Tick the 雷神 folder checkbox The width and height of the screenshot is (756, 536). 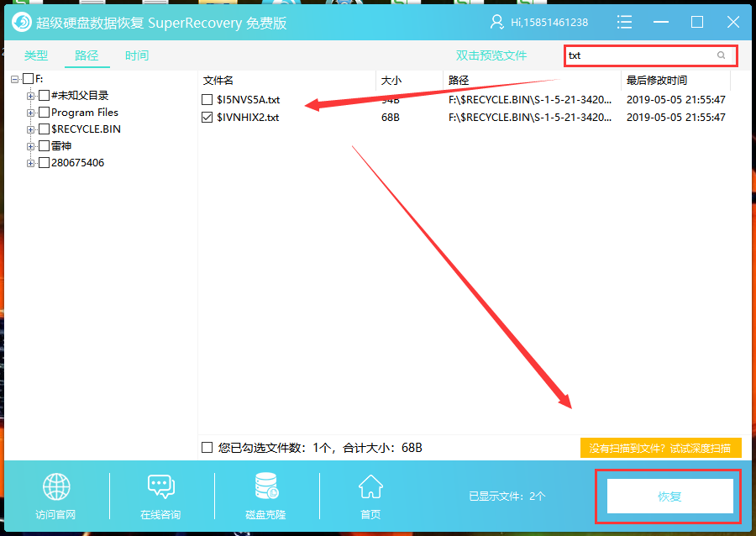44,146
